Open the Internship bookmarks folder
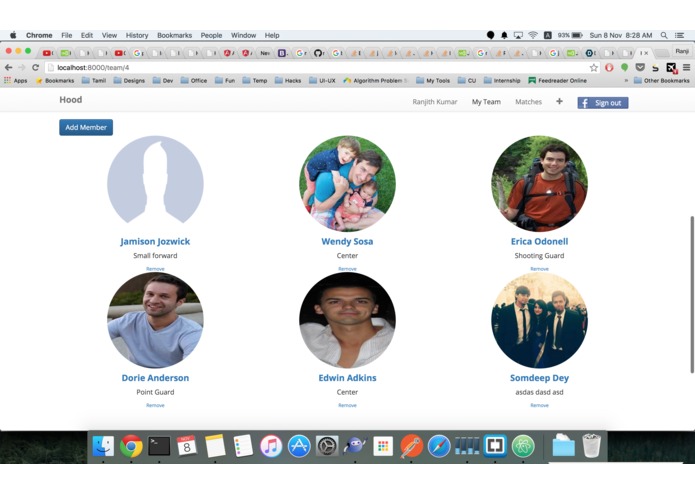Image resolution: width=695 pixels, height=494 pixels. pos(502,81)
